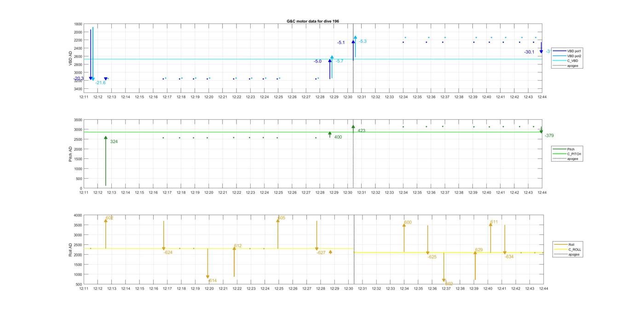Click the -634 roll data label

click(x=509, y=257)
